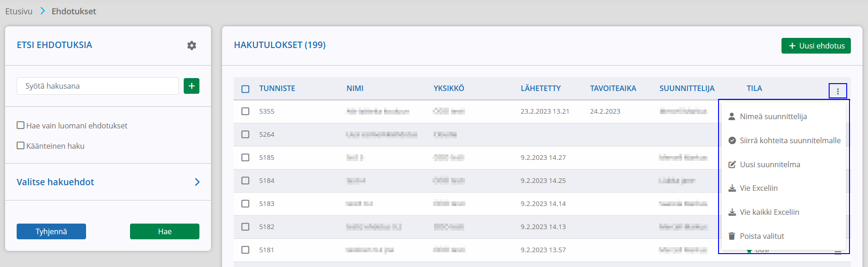Expand Valitse hakuehdot with the chevron
Viewport: 868px width, 267px height.
pyautogui.click(x=197, y=182)
